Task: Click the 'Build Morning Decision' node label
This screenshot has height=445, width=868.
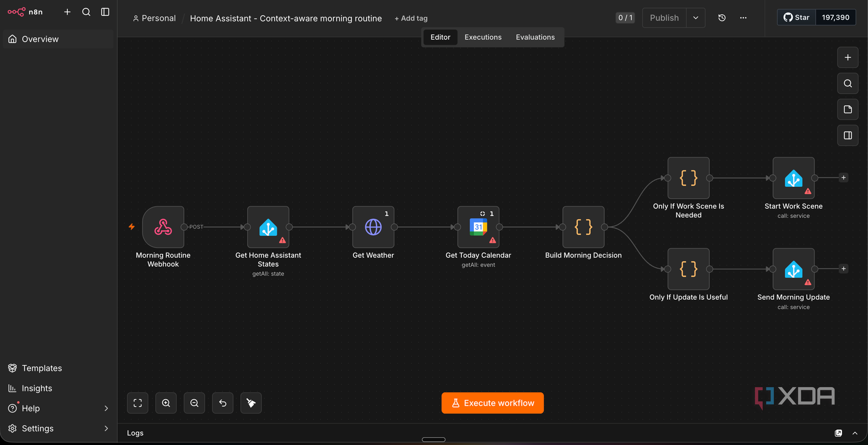Action: pos(583,255)
